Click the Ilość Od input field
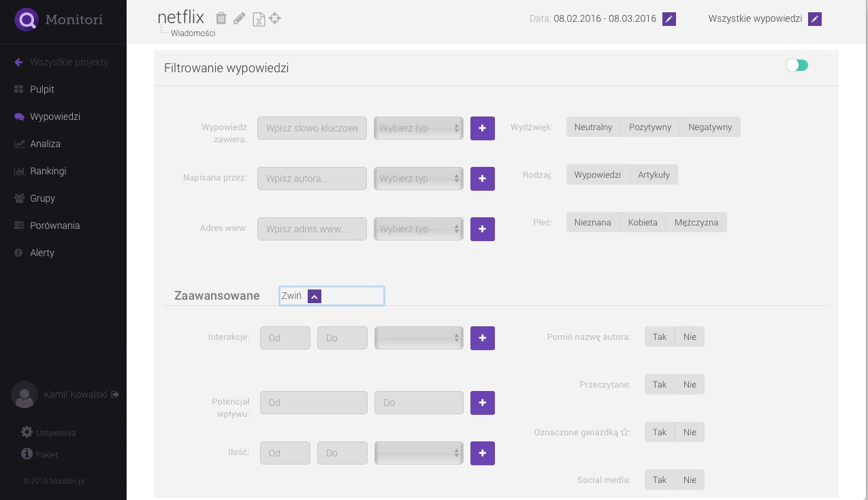The height and width of the screenshot is (500, 868). pos(285,453)
